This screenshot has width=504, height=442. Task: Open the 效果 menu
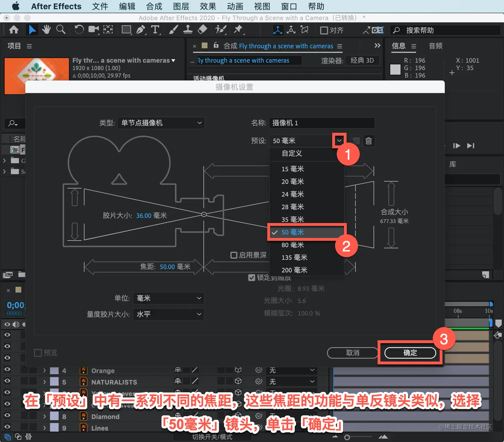click(x=208, y=6)
